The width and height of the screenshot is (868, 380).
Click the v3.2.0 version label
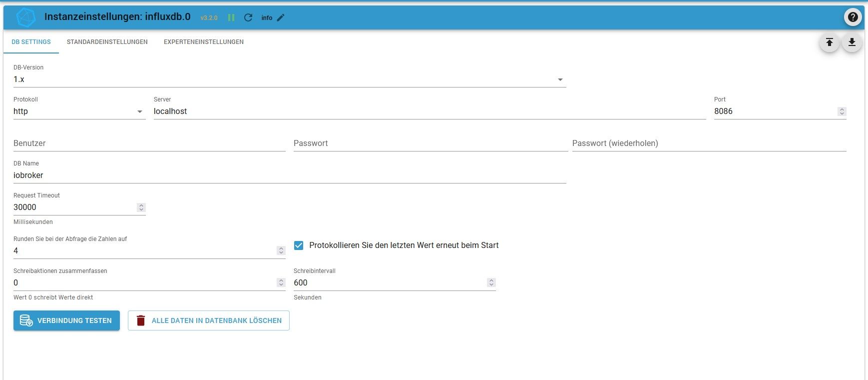click(209, 18)
